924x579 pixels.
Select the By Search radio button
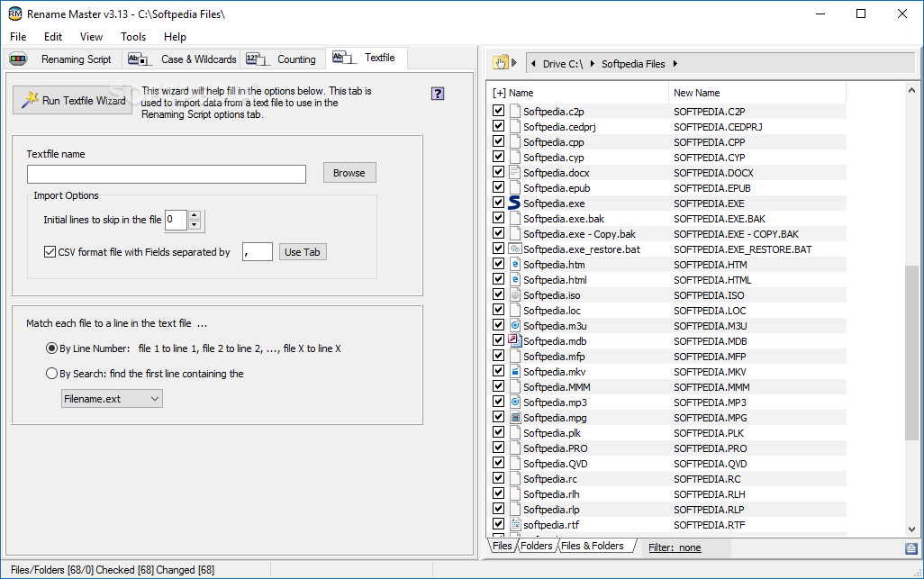[52, 374]
